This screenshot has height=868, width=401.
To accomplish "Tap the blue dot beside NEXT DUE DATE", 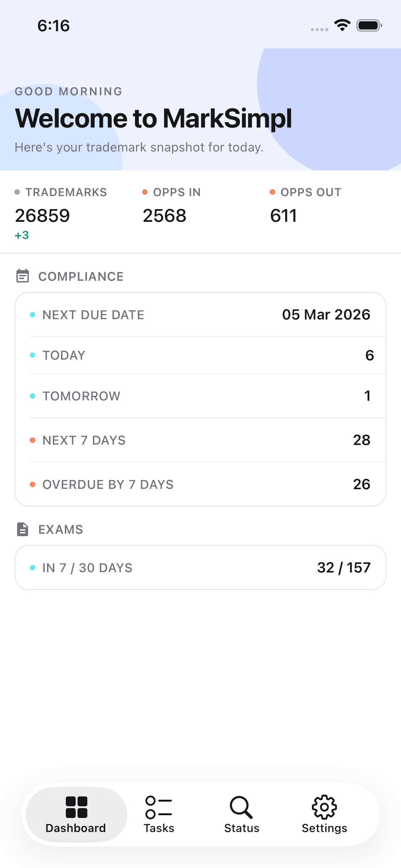I will pyautogui.click(x=33, y=315).
